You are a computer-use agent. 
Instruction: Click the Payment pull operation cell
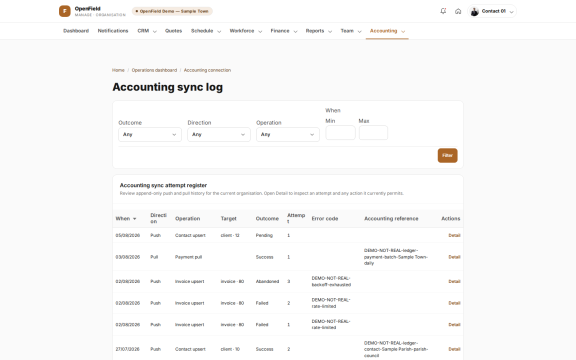pyautogui.click(x=188, y=257)
